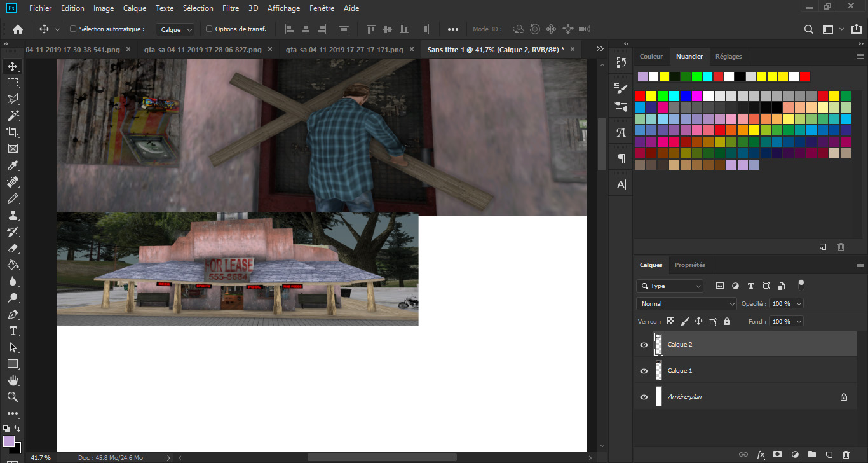
Task: Select the Hand tool
Action: (x=13, y=380)
